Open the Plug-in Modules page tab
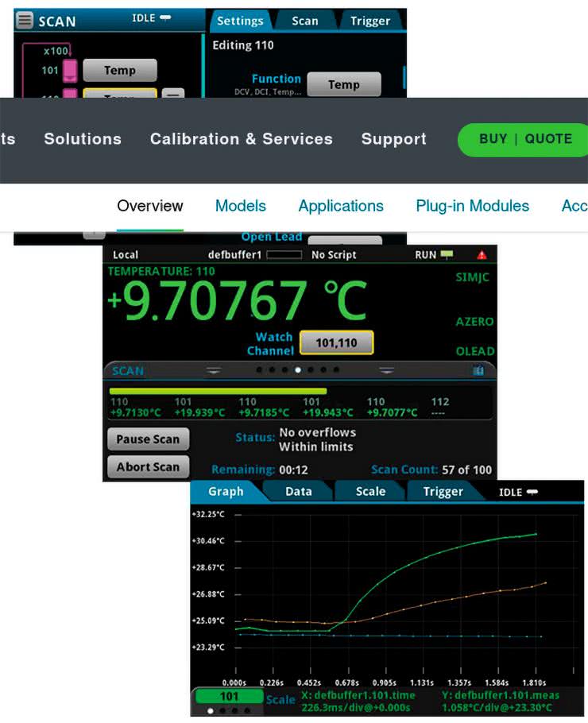The height and width of the screenshot is (723, 588). [x=472, y=206]
